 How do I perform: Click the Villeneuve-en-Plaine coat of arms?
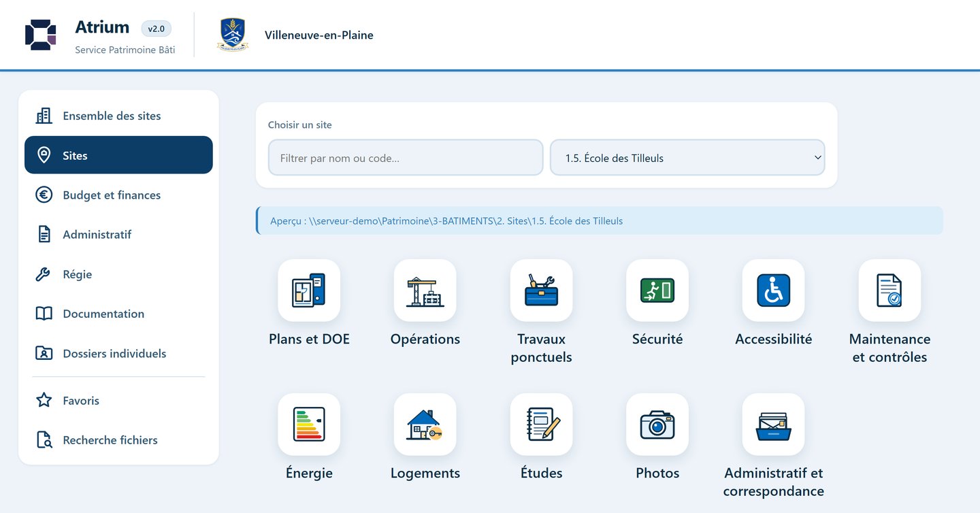pos(233,35)
